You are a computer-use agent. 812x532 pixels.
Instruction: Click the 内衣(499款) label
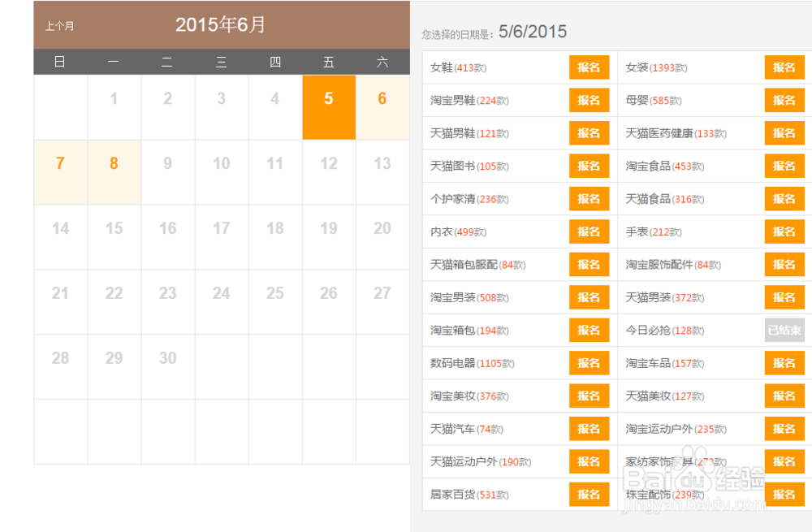coord(458,232)
